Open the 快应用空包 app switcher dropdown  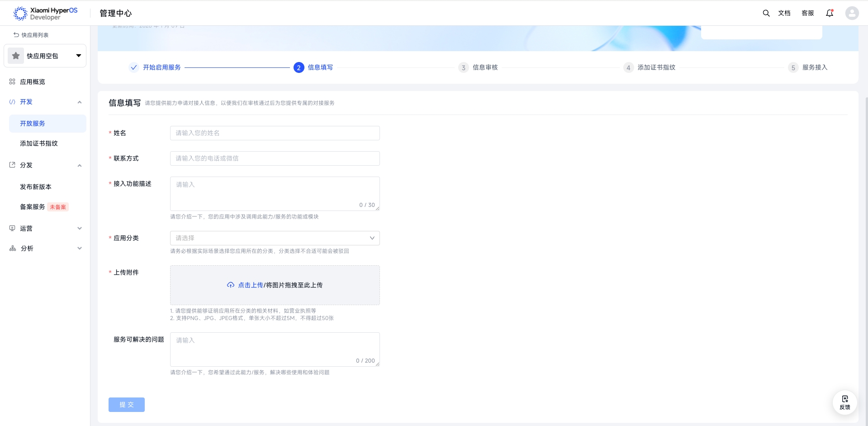pyautogui.click(x=78, y=56)
